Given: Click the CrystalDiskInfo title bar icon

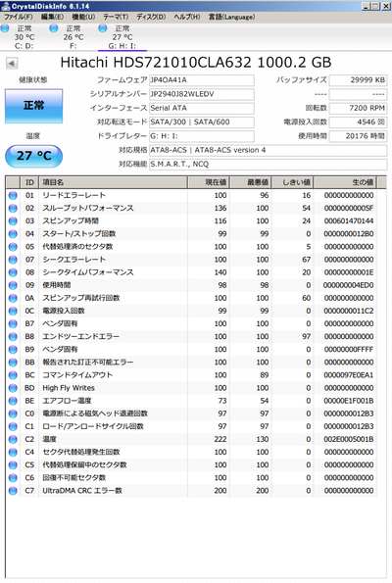Looking at the screenshot, I should click(5, 6).
